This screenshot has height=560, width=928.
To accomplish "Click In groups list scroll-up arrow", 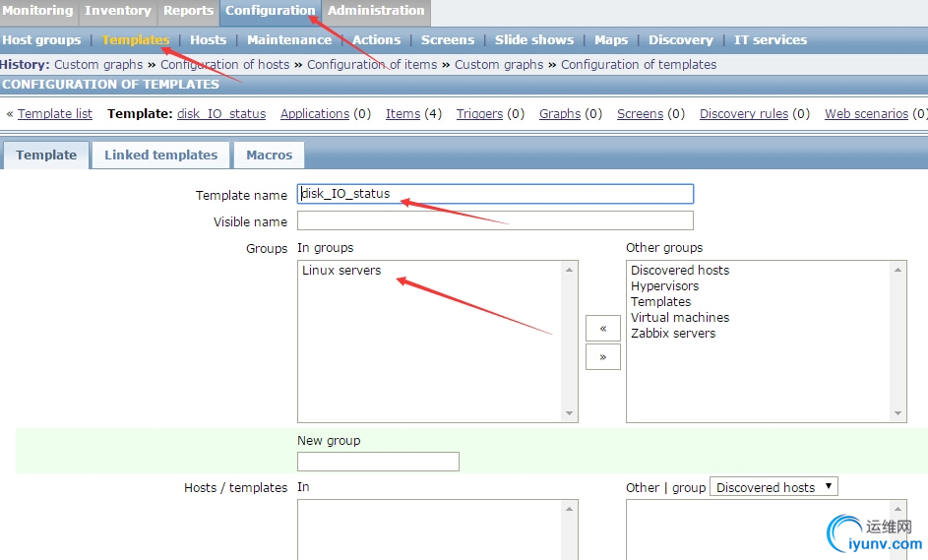I will (x=570, y=270).
